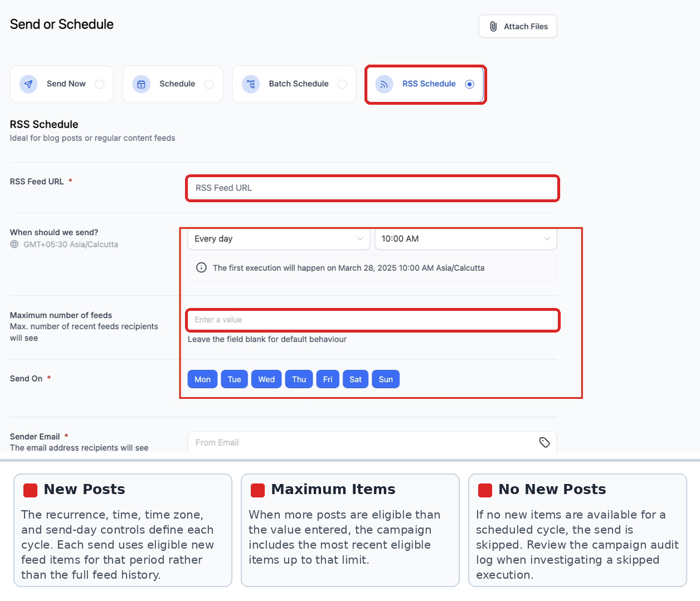The height and width of the screenshot is (601, 700).
Task: Click the 'Ideal for blog posts' subtitle text
Action: 92,138
